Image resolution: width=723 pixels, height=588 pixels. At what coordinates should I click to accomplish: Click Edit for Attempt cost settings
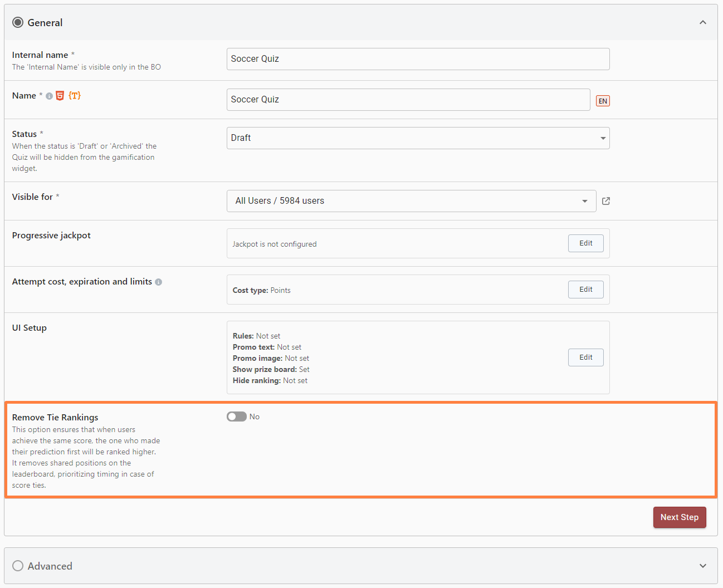tap(585, 290)
